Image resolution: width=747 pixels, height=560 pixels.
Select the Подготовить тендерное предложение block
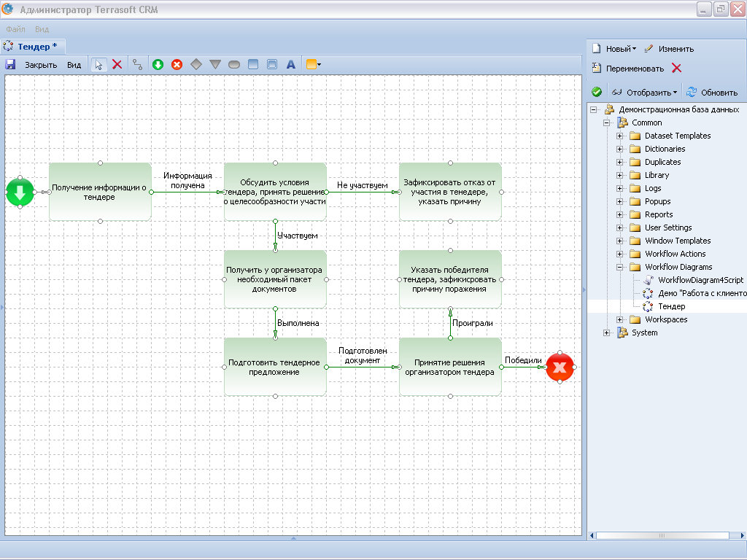[x=275, y=367]
